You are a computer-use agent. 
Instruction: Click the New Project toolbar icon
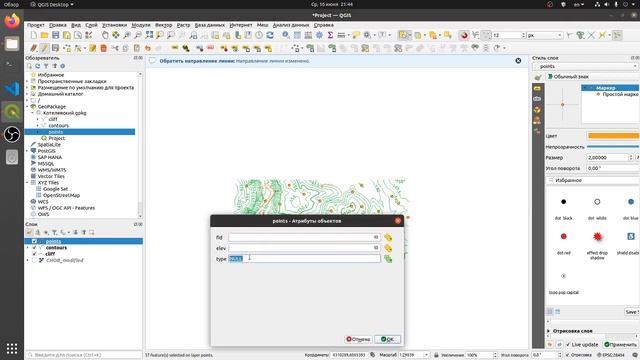[x=33, y=36]
